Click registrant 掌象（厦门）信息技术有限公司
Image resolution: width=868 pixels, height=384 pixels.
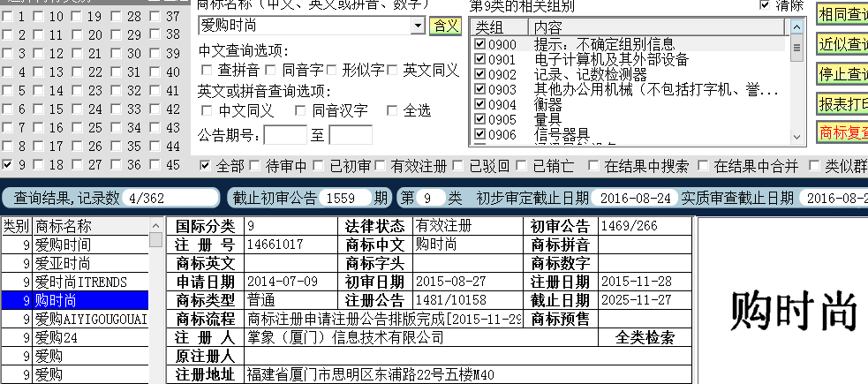[x=345, y=337]
